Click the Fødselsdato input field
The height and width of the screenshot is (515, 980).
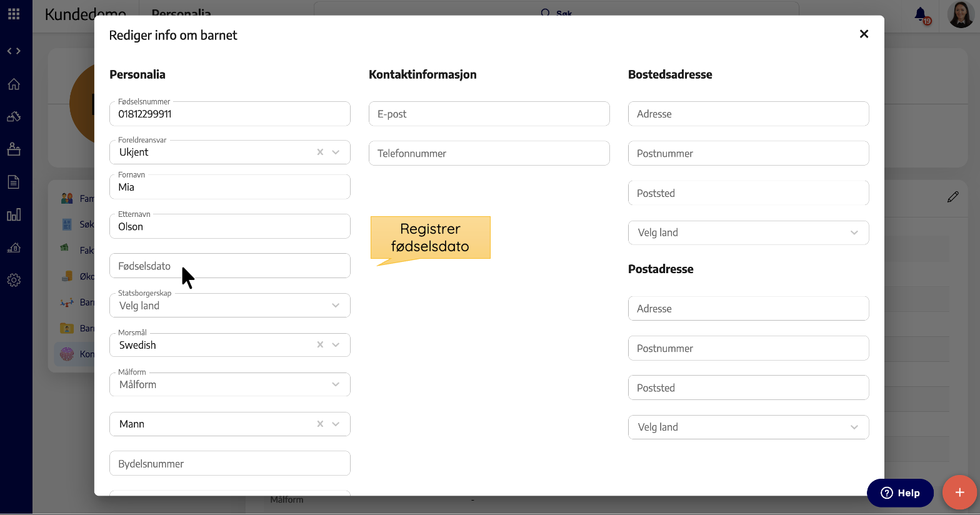(230, 266)
